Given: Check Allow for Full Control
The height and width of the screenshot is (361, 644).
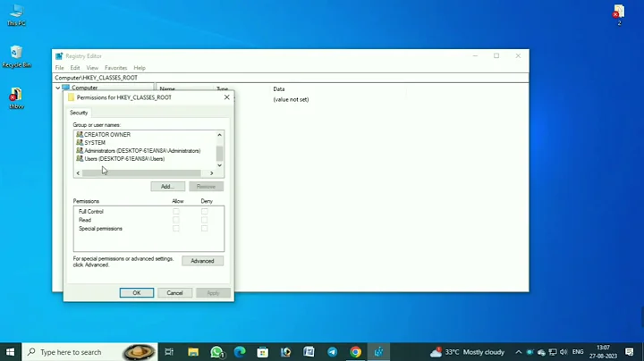Looking at the screenshot, I should point(176,211).
